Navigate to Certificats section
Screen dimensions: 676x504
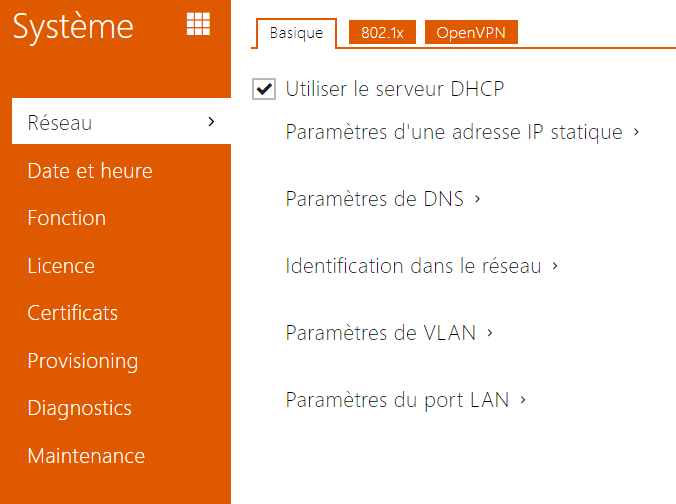click(73, 313)
